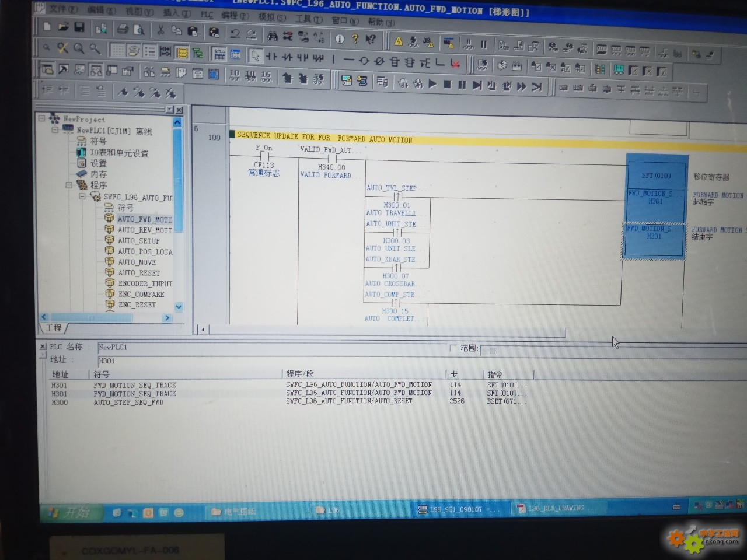
Task: Select the H300 AUTO_STEP_SEQ_FWD reference row
Action: tap(289, 402)
